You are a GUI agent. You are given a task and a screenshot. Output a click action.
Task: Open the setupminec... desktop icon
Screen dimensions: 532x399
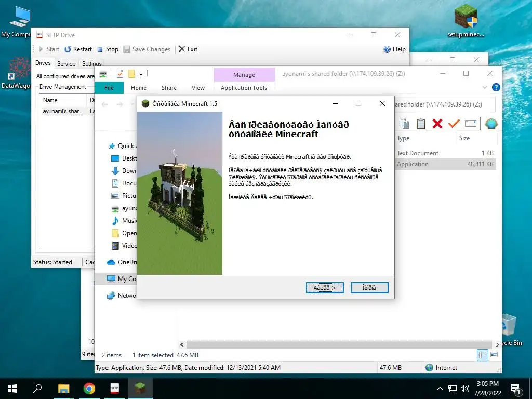pyautogui.click(x=465, y=21)
